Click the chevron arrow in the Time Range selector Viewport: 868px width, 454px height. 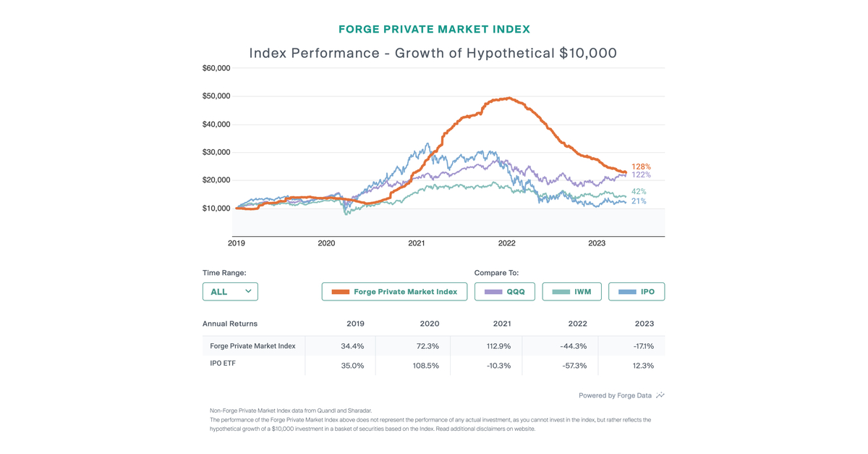tap(249, 291)
